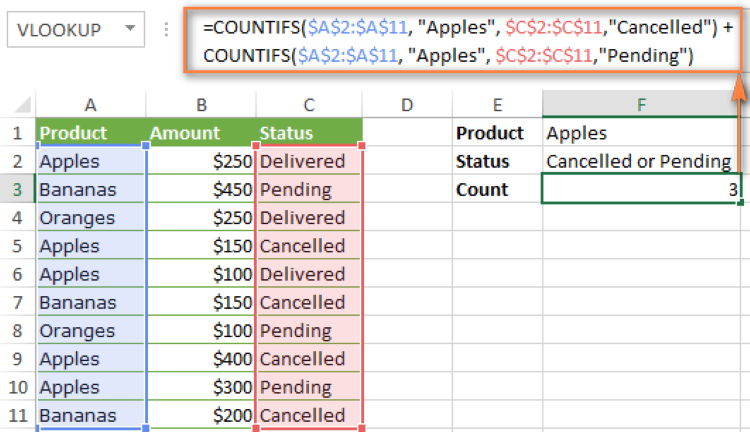Click the $450 amount cell
Screen dimensions: 750x432
[x=201, y=189]
